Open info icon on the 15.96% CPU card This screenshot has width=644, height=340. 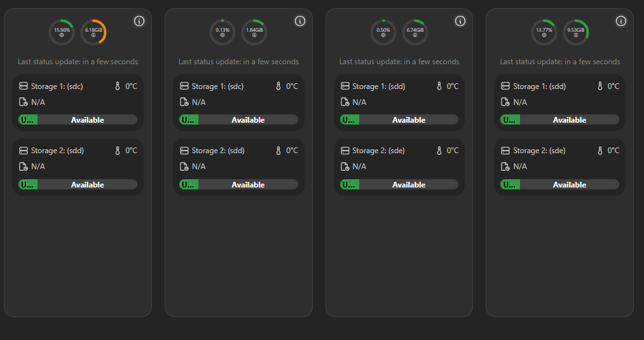[x=139, y=21]
